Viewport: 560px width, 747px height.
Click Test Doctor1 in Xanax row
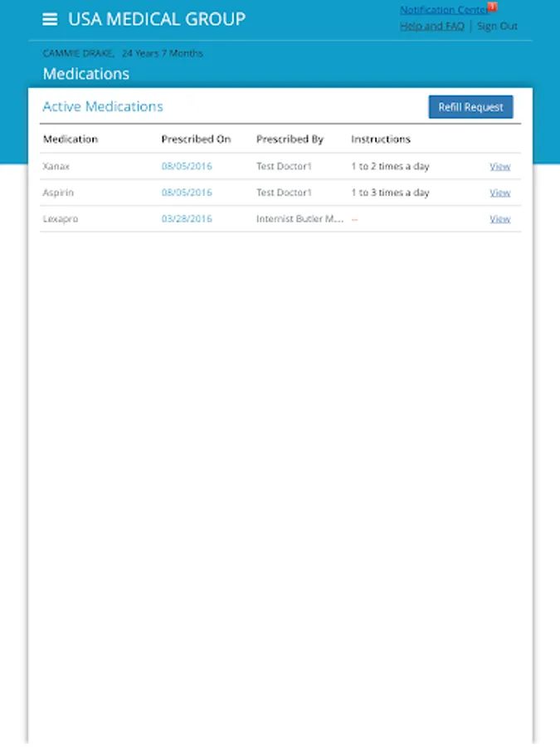(x=284, y=166)
